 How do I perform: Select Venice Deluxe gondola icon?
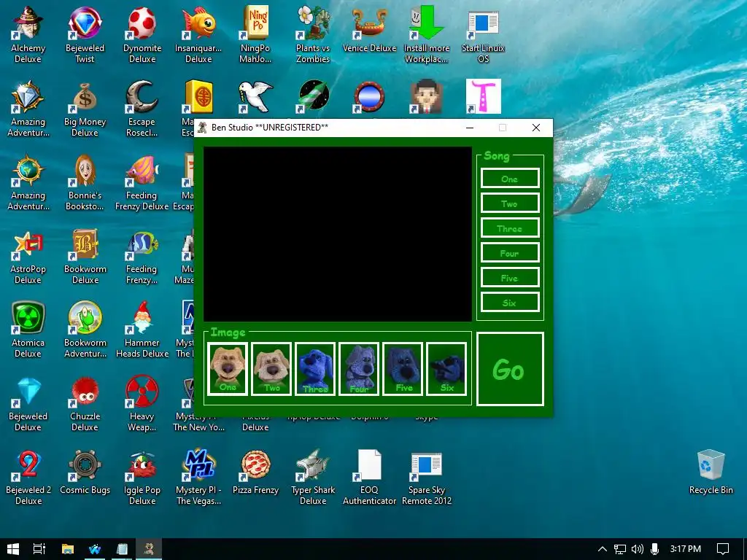click(369, 28)
